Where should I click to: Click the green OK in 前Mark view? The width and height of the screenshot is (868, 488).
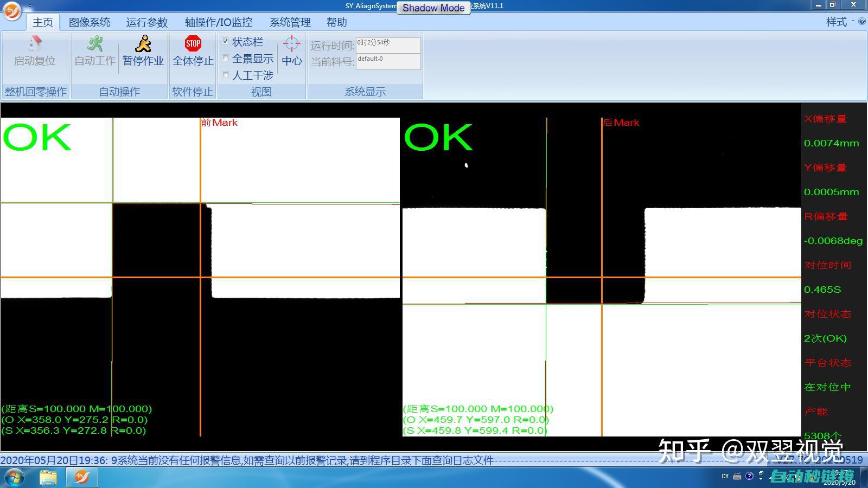point(37,137)
